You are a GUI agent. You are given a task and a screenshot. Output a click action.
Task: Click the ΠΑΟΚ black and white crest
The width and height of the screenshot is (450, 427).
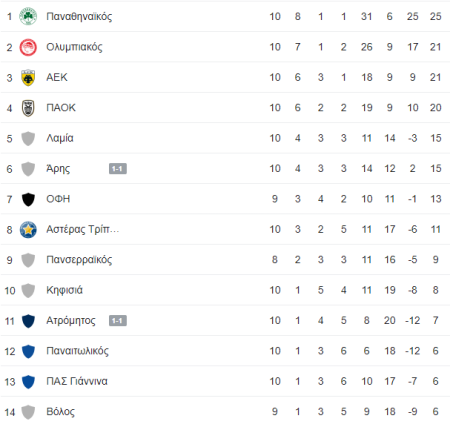point(28,108)
